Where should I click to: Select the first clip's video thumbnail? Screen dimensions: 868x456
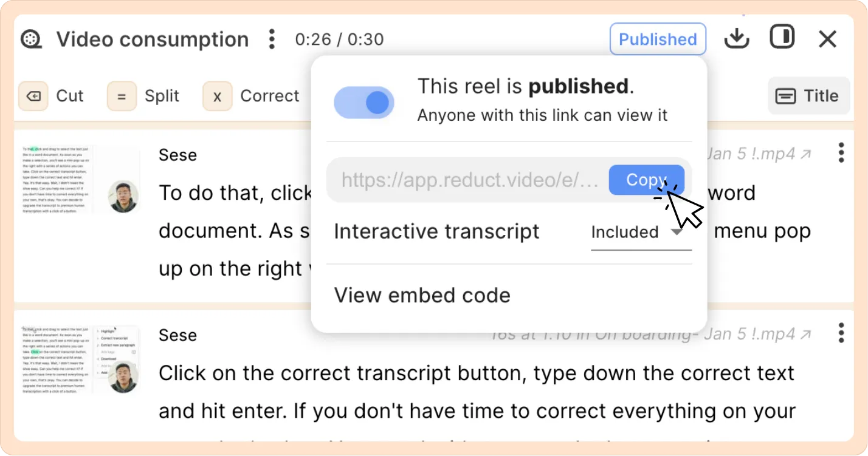tap(81, 179)
